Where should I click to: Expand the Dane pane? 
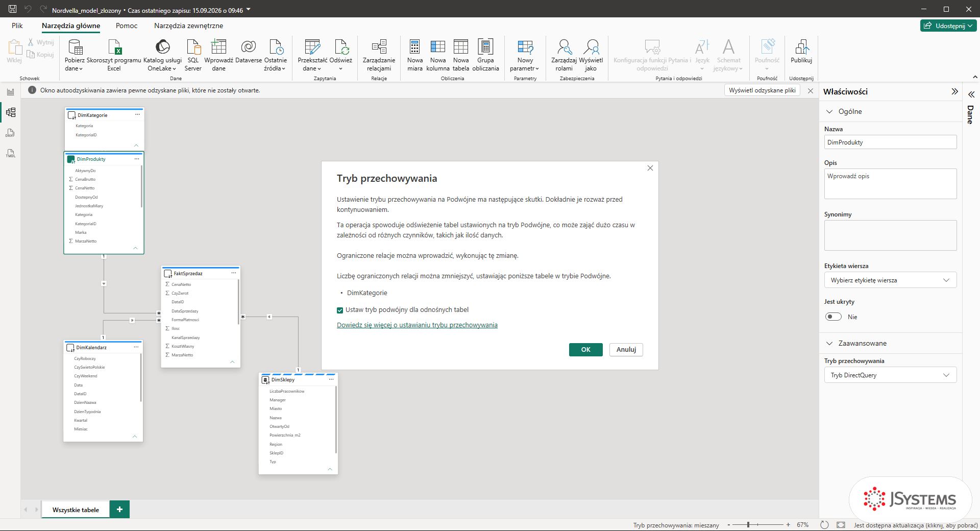tap(971, 94)
